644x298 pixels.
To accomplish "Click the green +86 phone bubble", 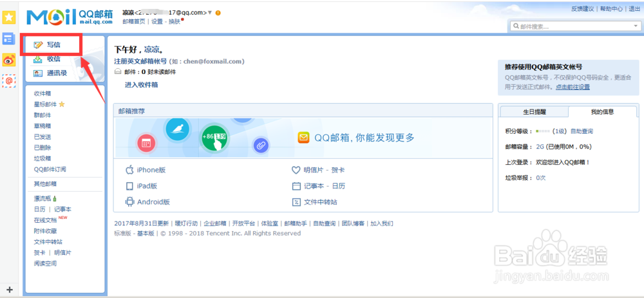I will tap(215, 138).
